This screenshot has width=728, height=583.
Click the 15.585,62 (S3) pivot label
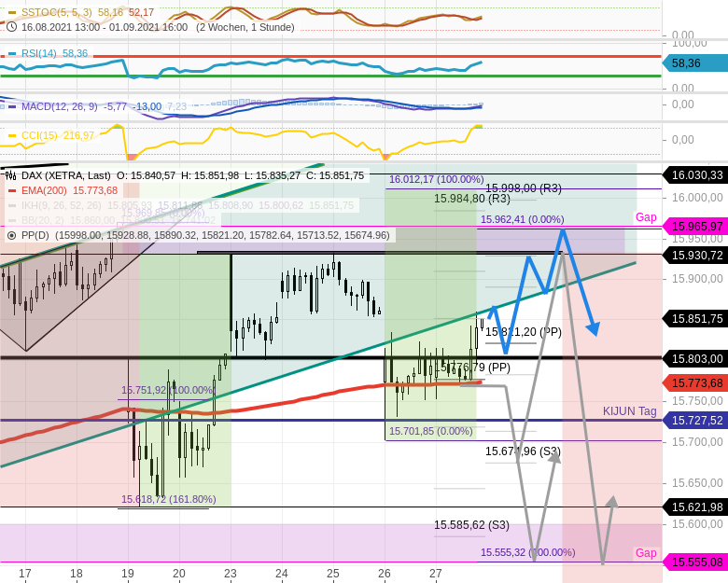[471, 525]
